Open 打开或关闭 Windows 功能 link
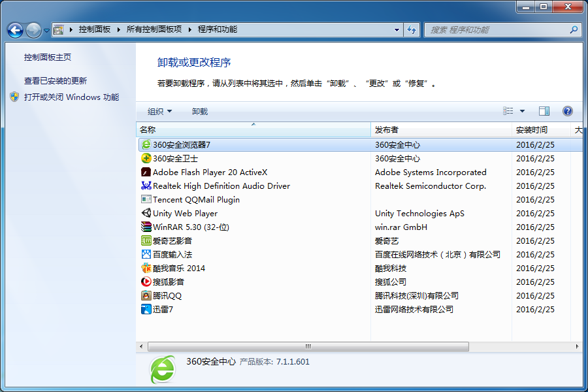 click(x=72, y=97)
